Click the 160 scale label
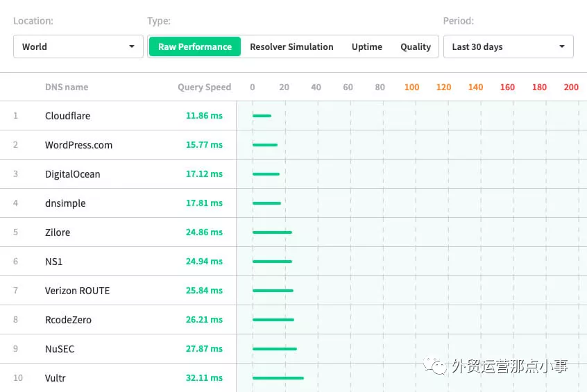Image resolution: width=587 pixels, height=392 pixels. click(x=507, y=87)
